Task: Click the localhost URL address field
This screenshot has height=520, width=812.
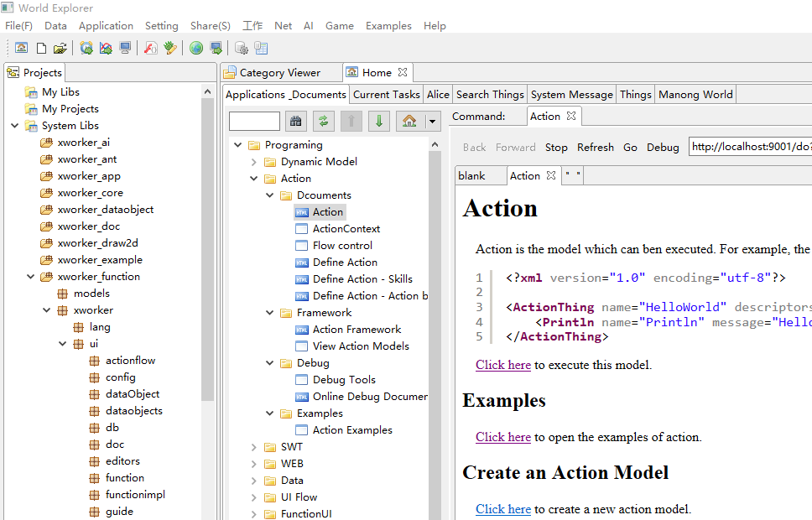Action: pyautogui.click(x=751, y=147)
